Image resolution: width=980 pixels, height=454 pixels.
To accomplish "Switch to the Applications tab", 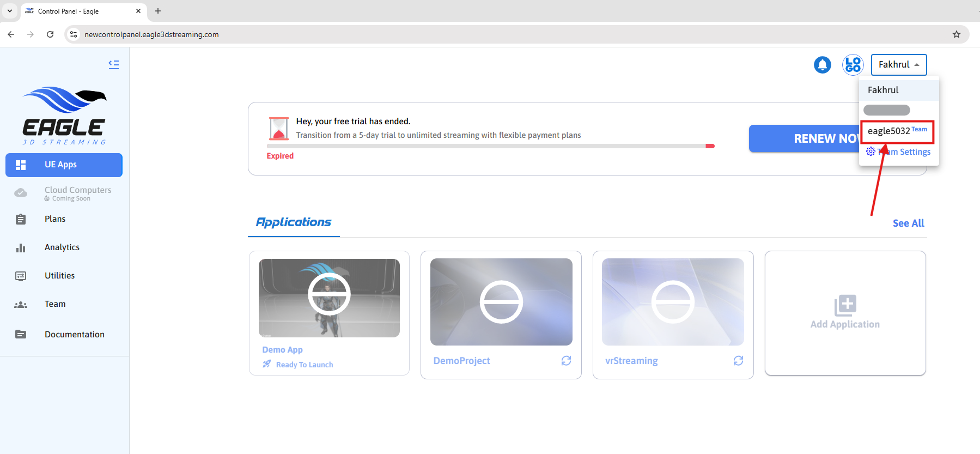I will coord(294,222).
